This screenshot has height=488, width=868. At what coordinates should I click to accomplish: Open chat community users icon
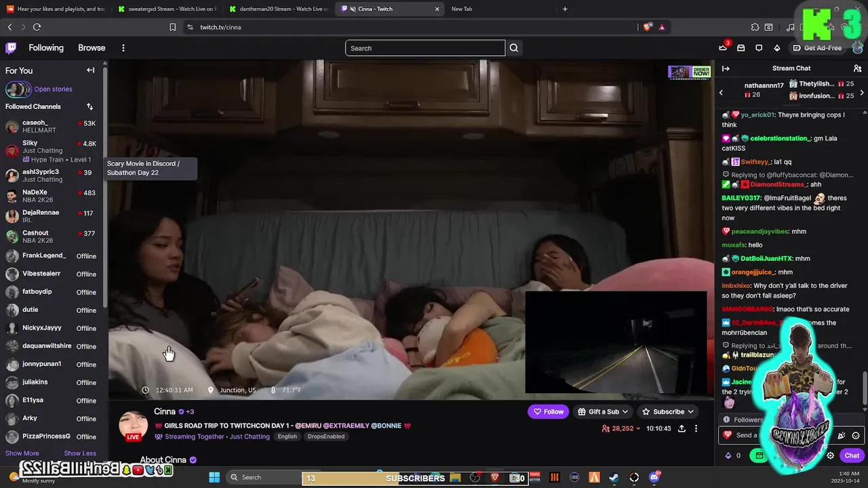(857, 68)
